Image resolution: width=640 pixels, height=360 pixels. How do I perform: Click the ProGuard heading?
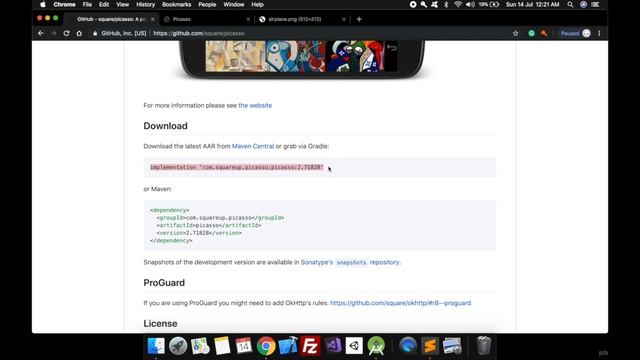[x=164, y=282]
